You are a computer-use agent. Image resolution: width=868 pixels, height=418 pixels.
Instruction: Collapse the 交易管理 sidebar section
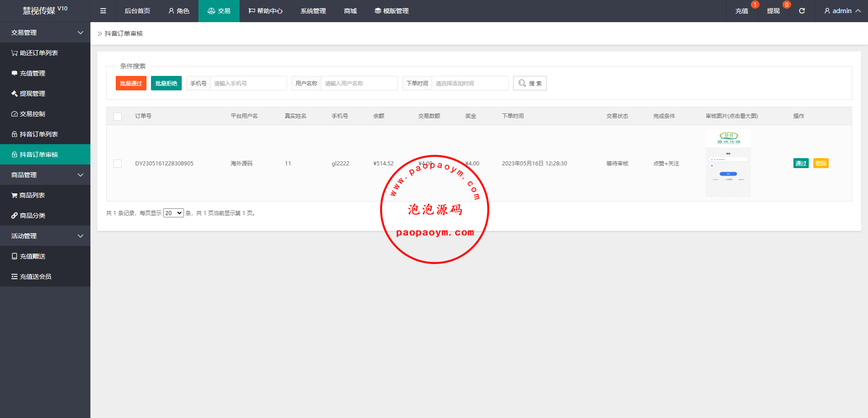[45, 33]
